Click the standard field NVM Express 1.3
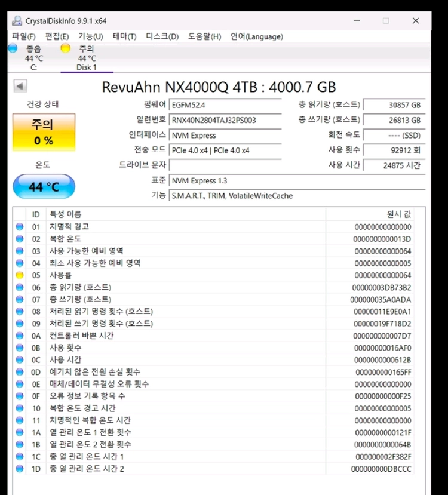This screenshot has height=495, width=448. [297, 180]
